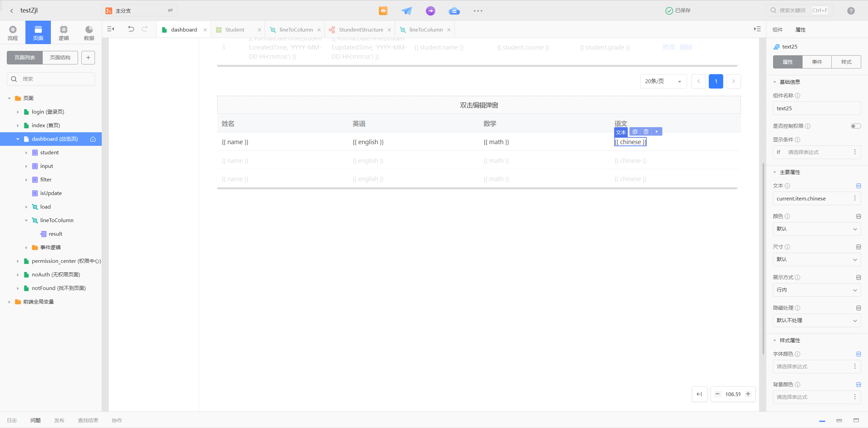Click the page search field

point(51,79)
